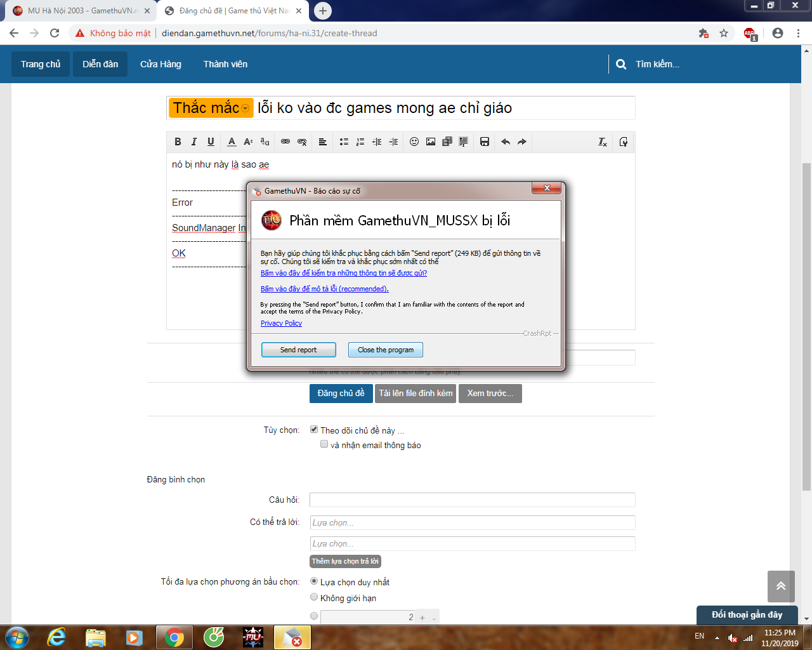This screenshot has height=650, width=812.
Task: Undo the last edit in editor
Action: 506,142
